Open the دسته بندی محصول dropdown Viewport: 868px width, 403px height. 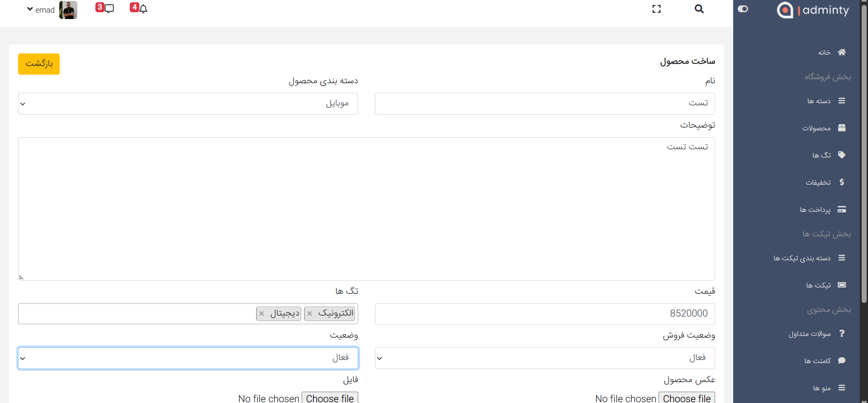(188, 104)
